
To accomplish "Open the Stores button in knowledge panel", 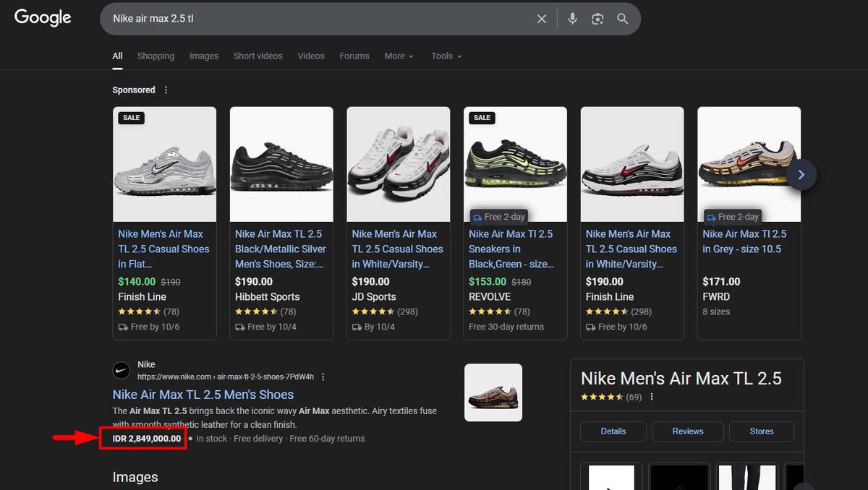I will (x=761, y=431).
